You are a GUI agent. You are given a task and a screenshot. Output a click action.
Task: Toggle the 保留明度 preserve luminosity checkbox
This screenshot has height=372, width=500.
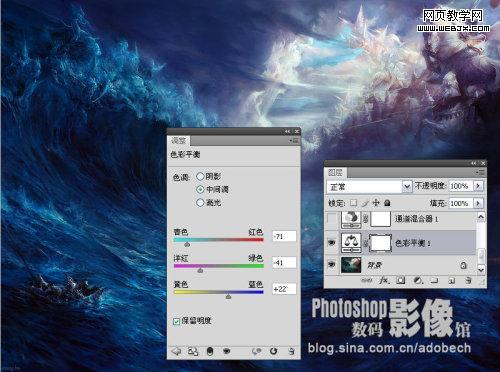177,321
